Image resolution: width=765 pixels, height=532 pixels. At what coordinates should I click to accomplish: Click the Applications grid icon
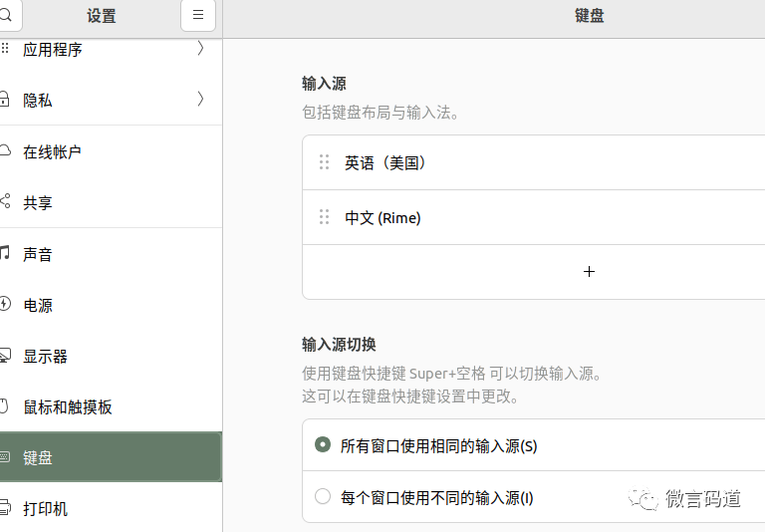(x=4, y=49)
